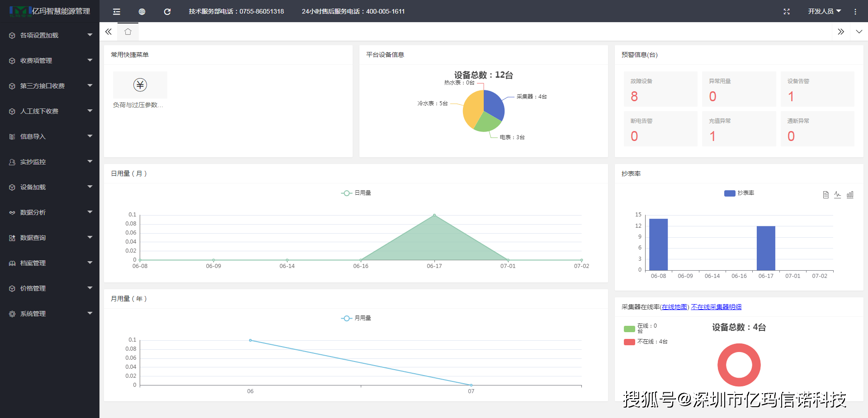This screenshot has height=418, width=868.
Task: Click the 各项设置加载 cube icon
Action: pyautogui.click(x=12, y=35)
